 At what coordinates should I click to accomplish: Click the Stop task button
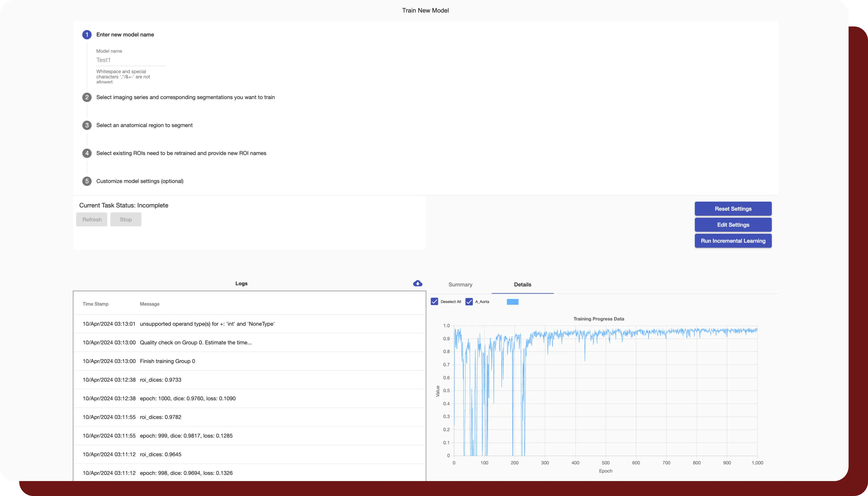click(x=126, y=219)
